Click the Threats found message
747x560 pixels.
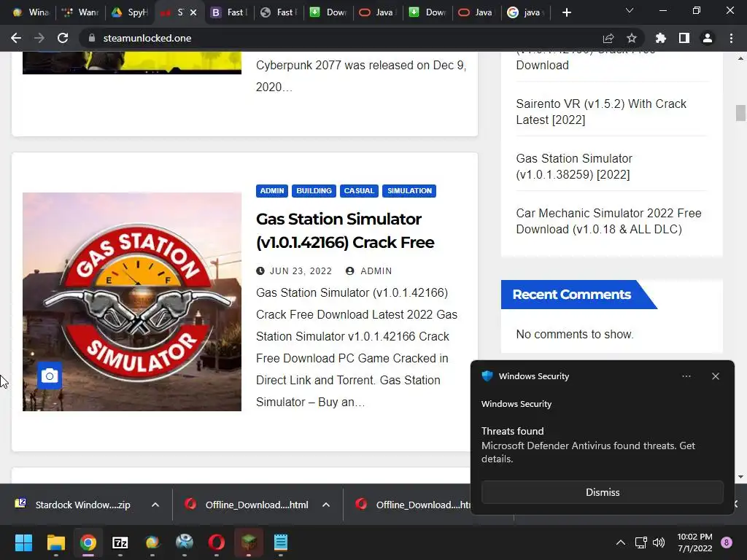pos(589,446)
